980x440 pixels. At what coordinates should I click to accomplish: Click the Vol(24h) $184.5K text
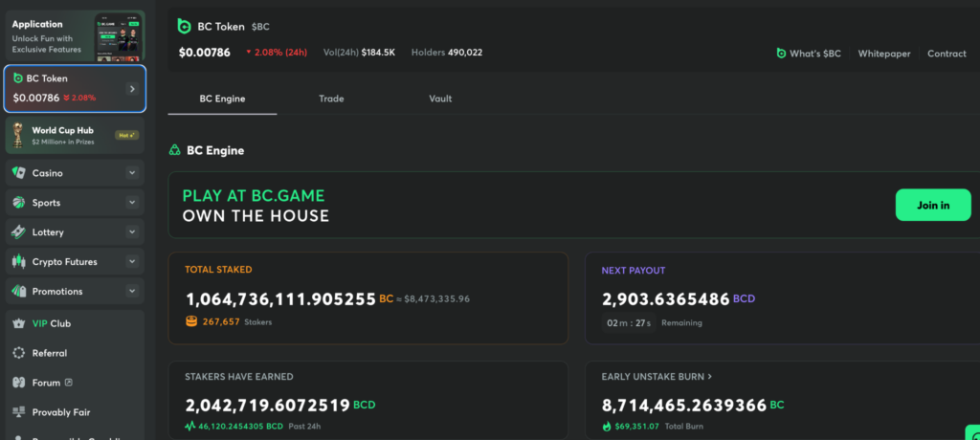point(360,53)
